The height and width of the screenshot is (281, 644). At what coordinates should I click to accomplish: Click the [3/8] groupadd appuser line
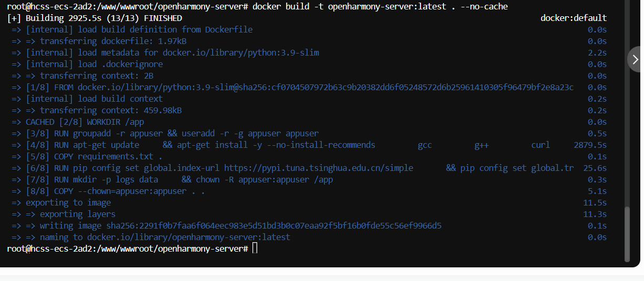pyautogui.click(x=172, y=133)
